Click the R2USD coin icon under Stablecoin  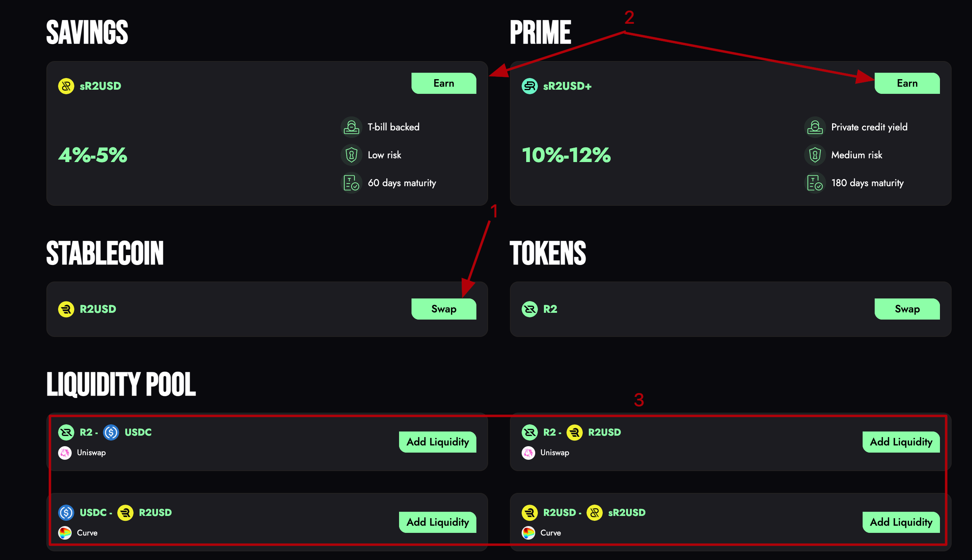(x=66, y=309)
